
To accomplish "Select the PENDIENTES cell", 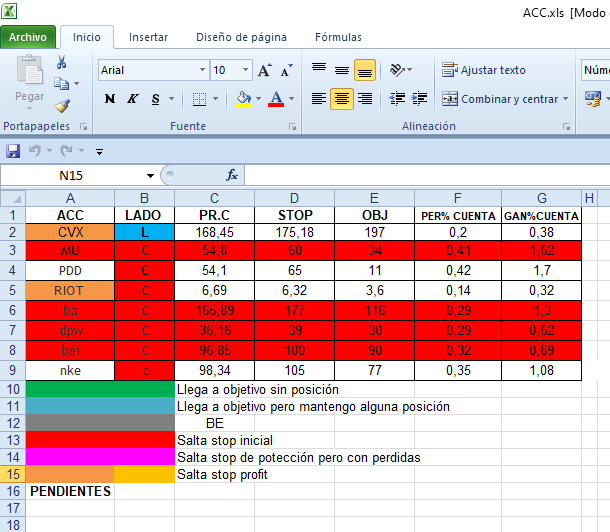I will 70,491.
